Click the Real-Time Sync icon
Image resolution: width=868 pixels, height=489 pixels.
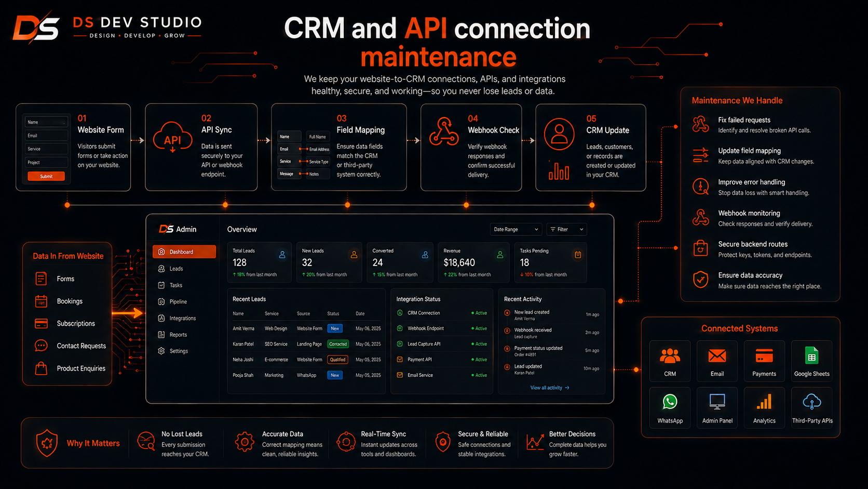[x=345, y=442]
